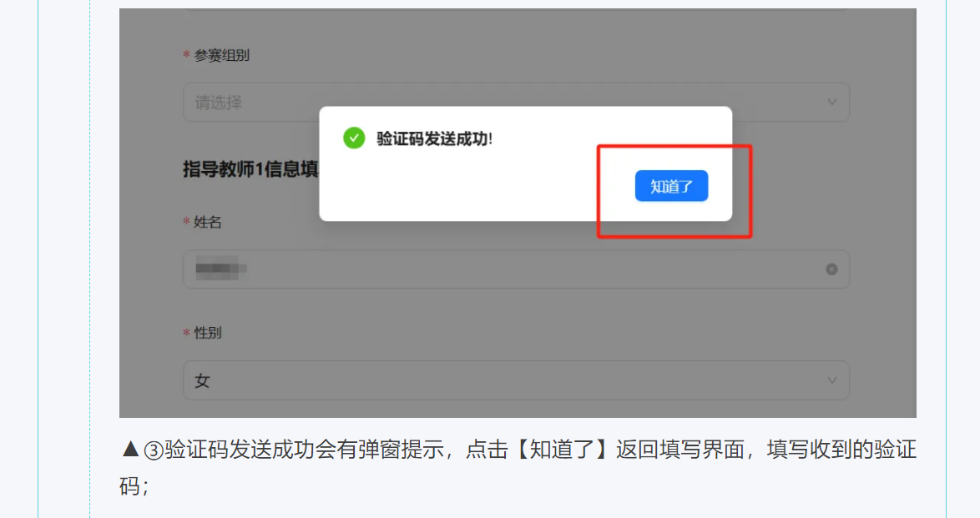The width and height of the screenshot is (980, 518).
Task: Click the red asterisk beside 性别
Action: 186,333
